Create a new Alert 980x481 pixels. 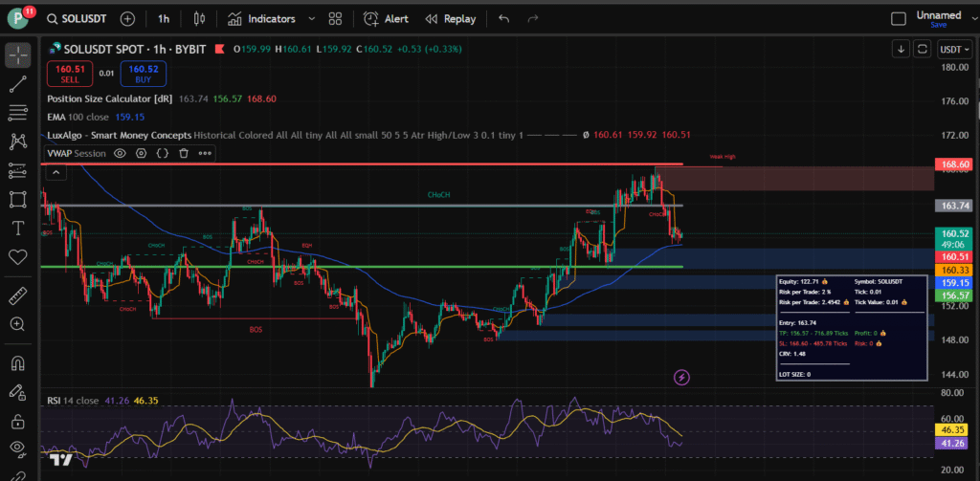click(x=387, y=19)
